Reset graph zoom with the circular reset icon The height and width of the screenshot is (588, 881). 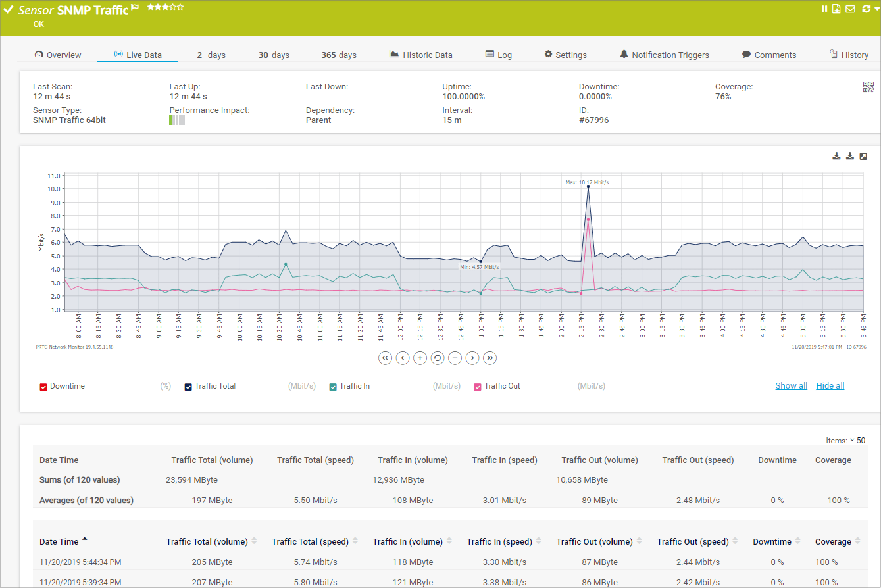[x=437, y=358]
